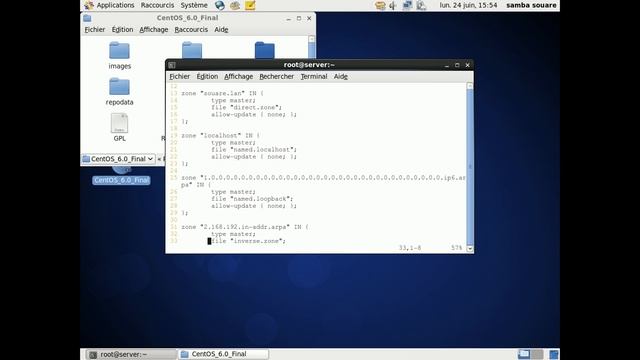Viewport: 640px width, 360px height.
Task: Select CentOS_6.0_Final desktop icon label
Action: (x=121, y=180)
